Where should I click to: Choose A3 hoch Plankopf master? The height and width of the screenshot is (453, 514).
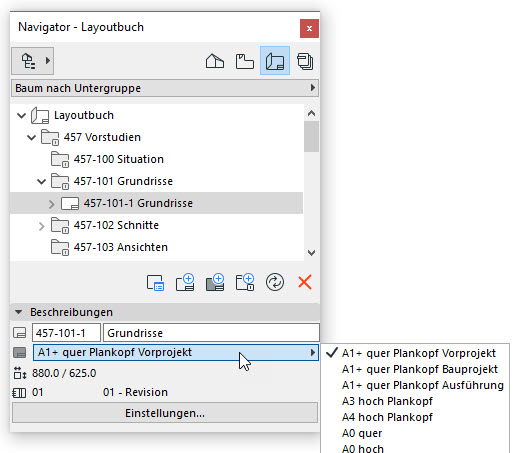[387, 401]
